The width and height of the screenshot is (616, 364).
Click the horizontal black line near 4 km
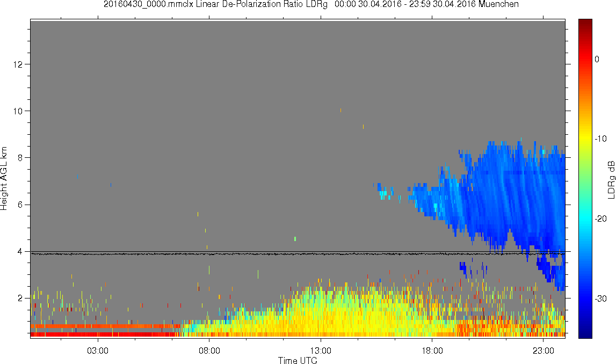298,252
